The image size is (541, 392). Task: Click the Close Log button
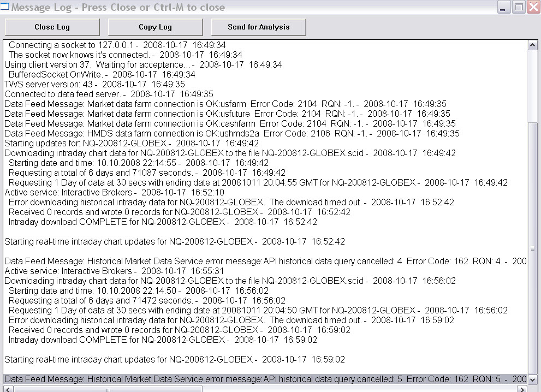pyautogui.click(x=52, y=27)
